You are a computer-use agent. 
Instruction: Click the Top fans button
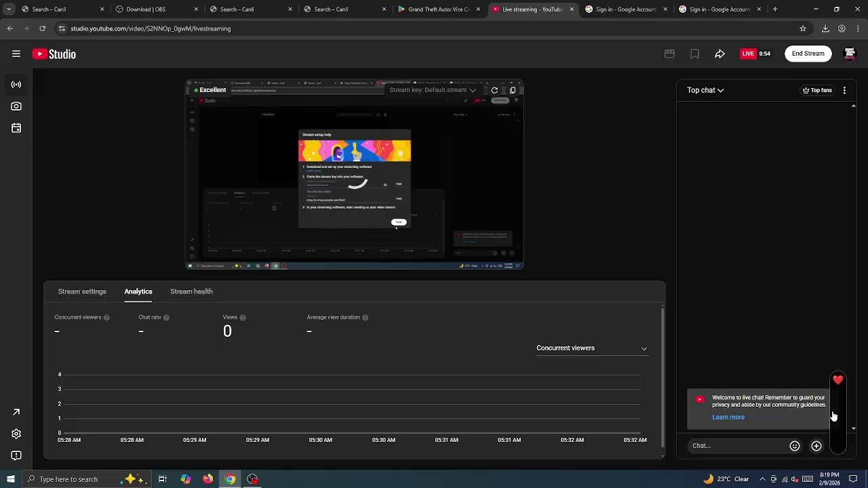pyautogui.click(x=817, y=90)
